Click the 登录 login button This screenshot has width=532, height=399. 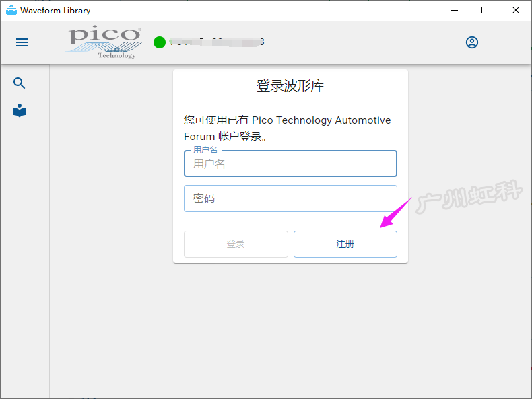pyautogui.click(x=236, y=244)
